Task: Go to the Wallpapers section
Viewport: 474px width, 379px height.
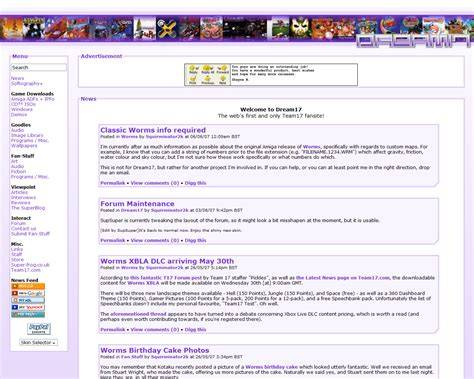Action: click(24, 146)
